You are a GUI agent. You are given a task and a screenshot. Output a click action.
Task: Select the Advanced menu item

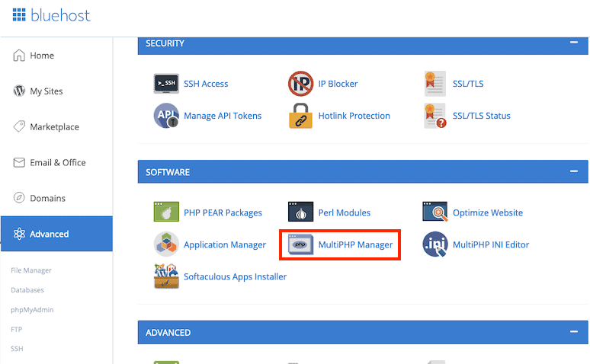pos(56,234)
